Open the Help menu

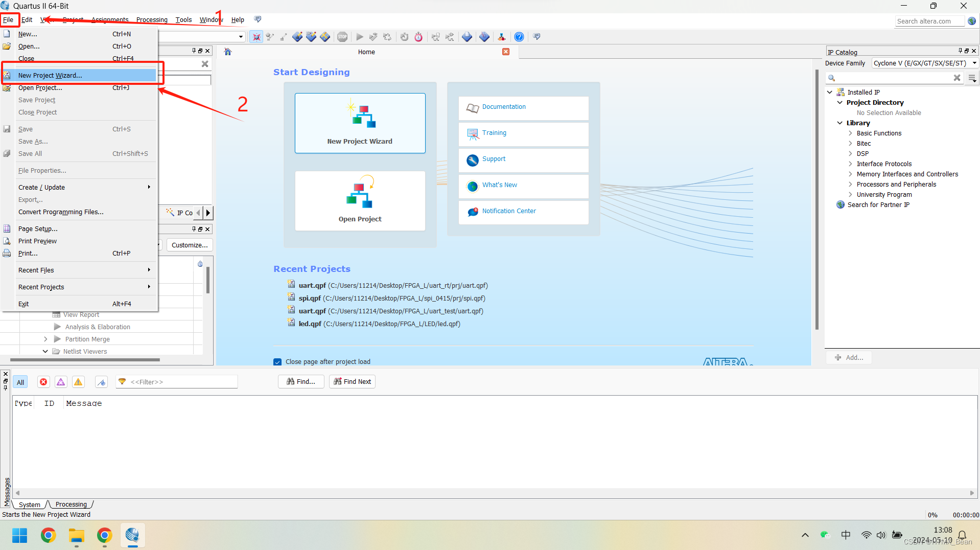point(238,20)
